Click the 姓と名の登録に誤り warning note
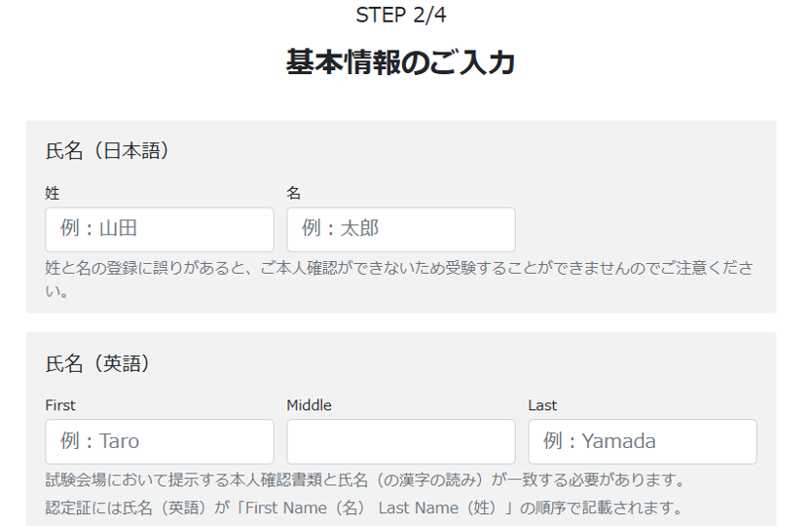812x526 pixels. coord(399,280)
